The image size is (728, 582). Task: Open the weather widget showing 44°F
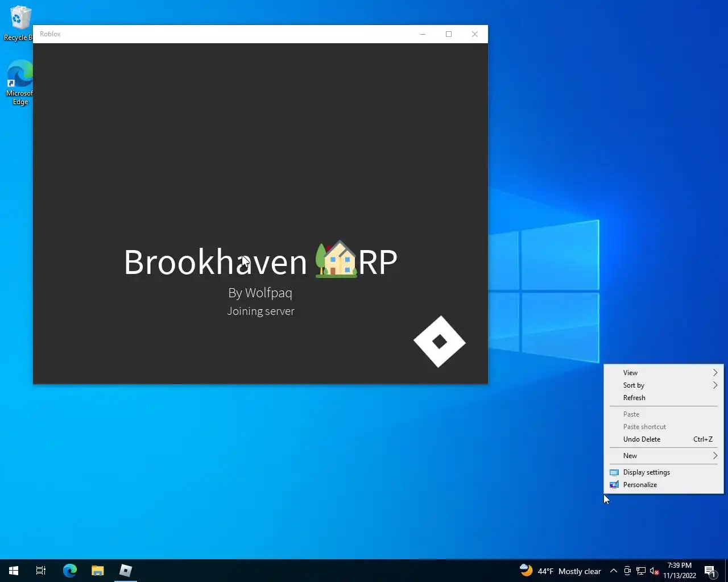pyautogui.click(x=560, y=571)
